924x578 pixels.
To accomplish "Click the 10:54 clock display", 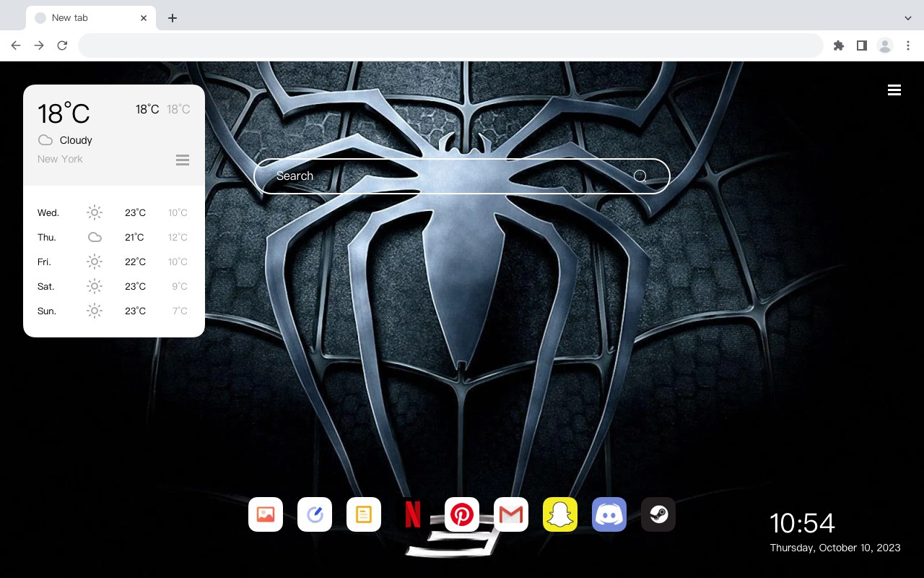I will pyautogui.click(x=802, y=523).
